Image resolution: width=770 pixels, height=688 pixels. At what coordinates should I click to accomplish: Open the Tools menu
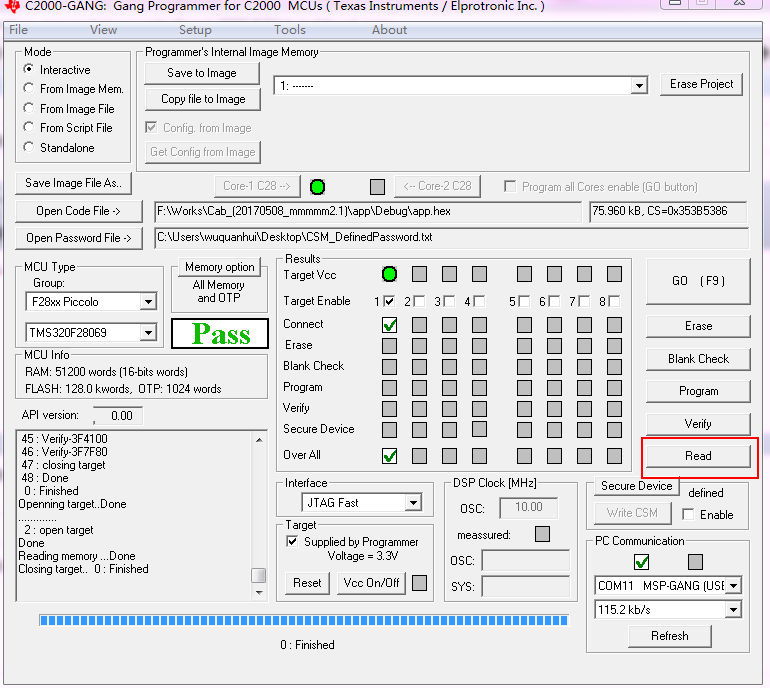pos(290,30)
